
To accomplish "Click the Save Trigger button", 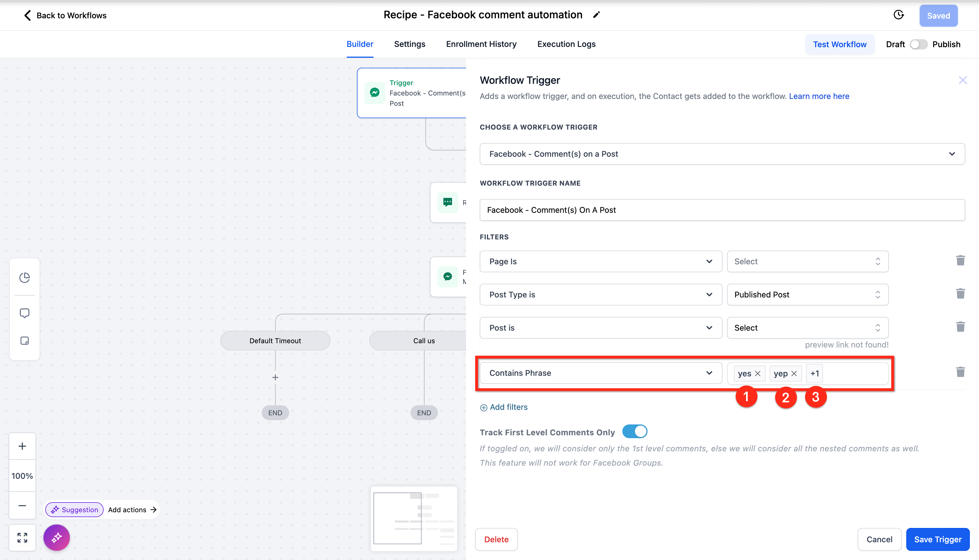I will click(937, 539).
